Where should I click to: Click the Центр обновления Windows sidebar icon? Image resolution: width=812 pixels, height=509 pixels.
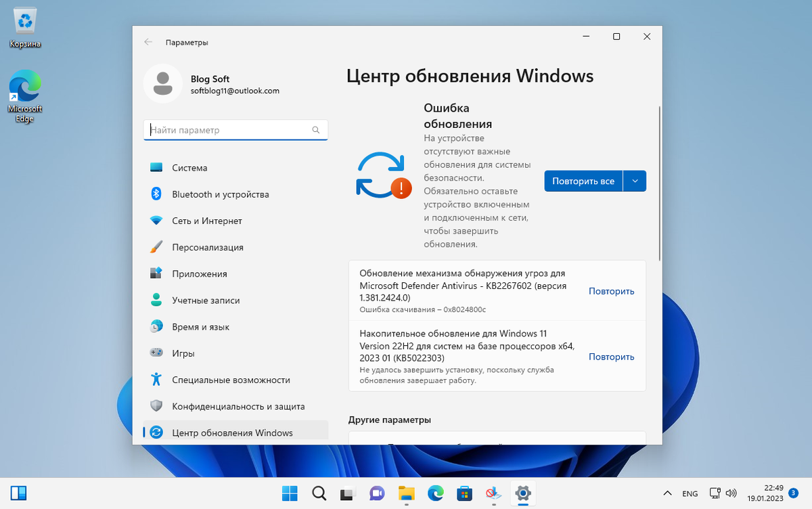coord(156,433)
